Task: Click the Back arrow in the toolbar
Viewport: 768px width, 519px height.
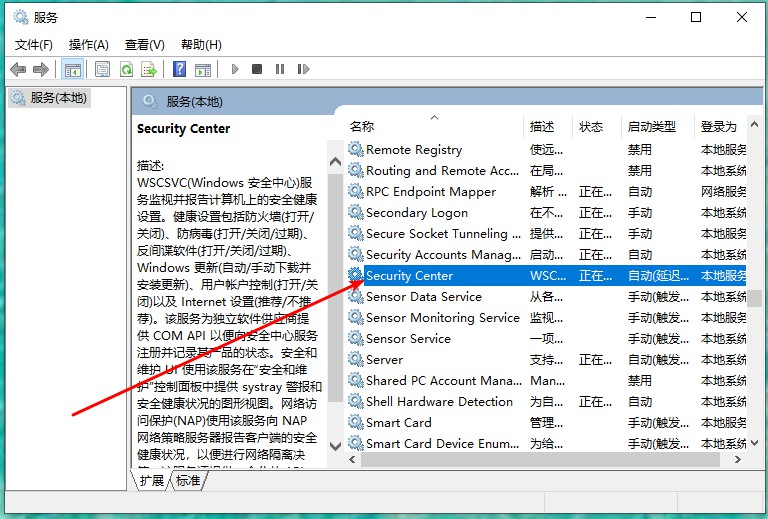Action: tap(18, 69)
